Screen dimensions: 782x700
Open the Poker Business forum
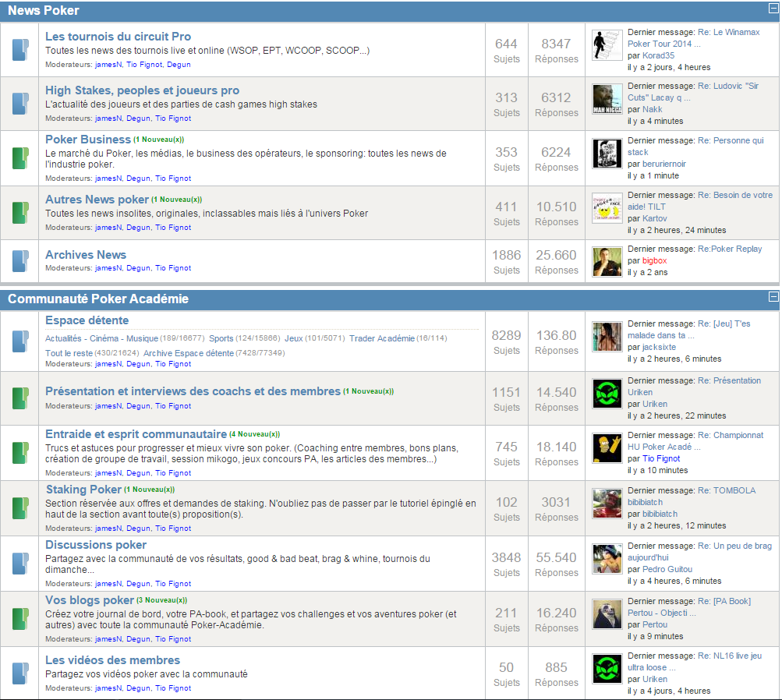click(x=88, y=140)
